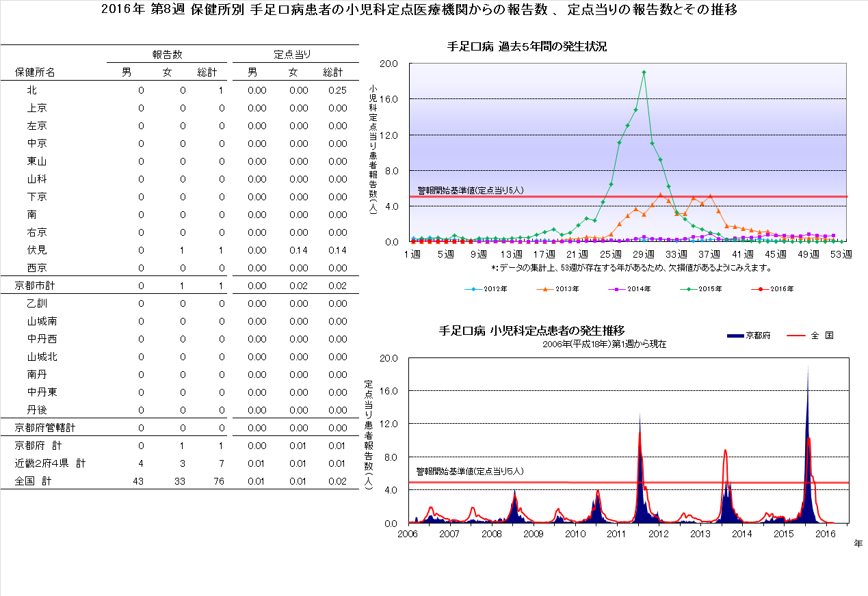This screenshot has height=596, width=868.
Task: Click the 京都府 navy legend swatch
Action: (734, 336)
